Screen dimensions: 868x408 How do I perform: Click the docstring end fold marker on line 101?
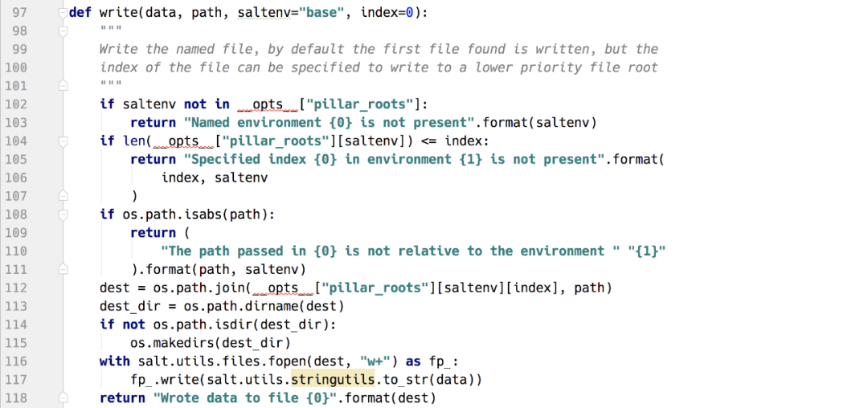coord(63,85)
